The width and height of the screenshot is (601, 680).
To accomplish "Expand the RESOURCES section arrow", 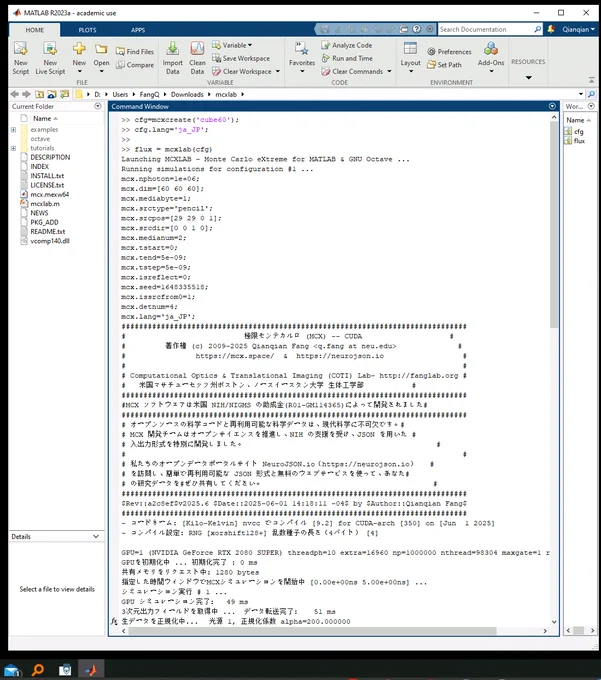I will coord(528,78).
